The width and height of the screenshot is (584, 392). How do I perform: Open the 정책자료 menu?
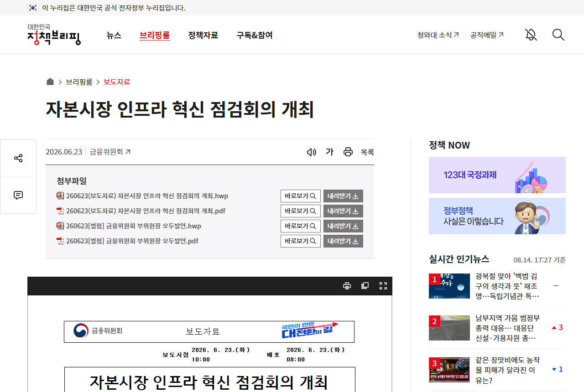coord(203,35)
